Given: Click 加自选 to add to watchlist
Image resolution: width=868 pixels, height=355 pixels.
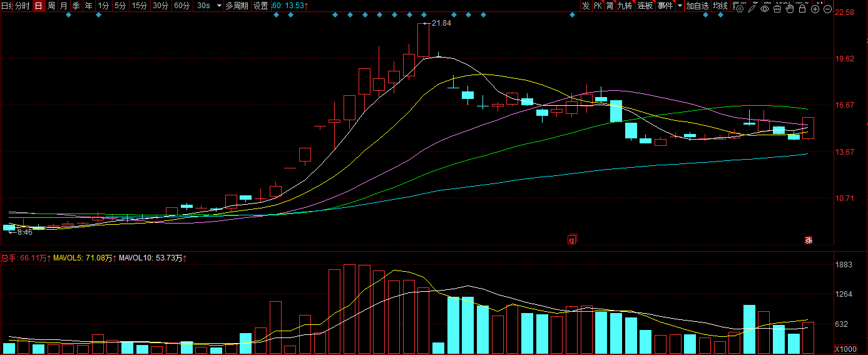Looking at the screenshot, I should pos(697,6).
